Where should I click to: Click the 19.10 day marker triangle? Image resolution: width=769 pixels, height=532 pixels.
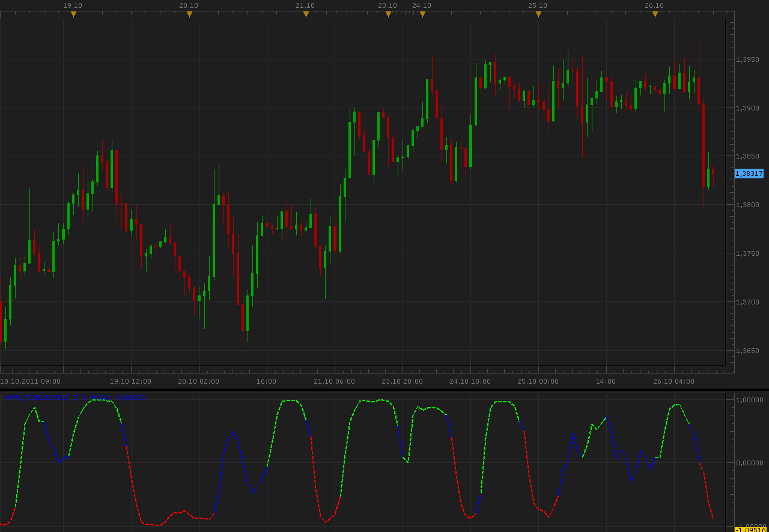coord(73,14)
